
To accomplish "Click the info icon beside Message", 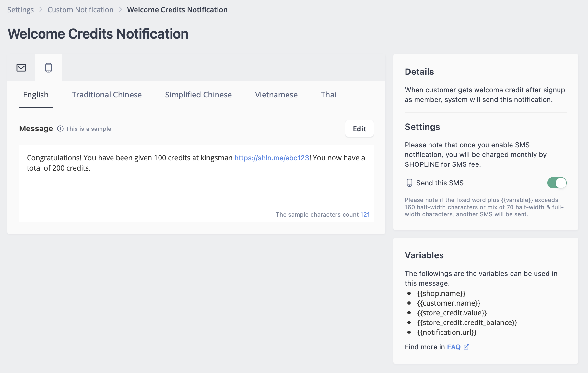I will [x=60, y=129].
